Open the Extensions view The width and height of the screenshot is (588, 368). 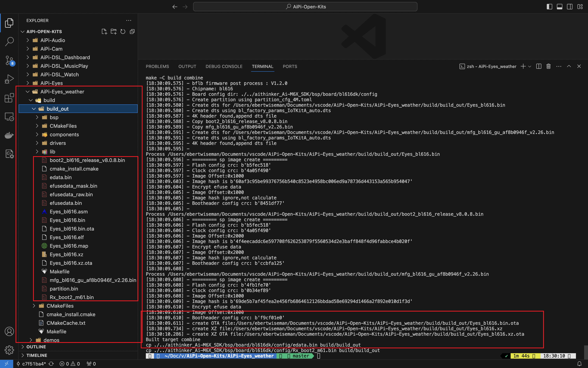click(x=9, y=98)
